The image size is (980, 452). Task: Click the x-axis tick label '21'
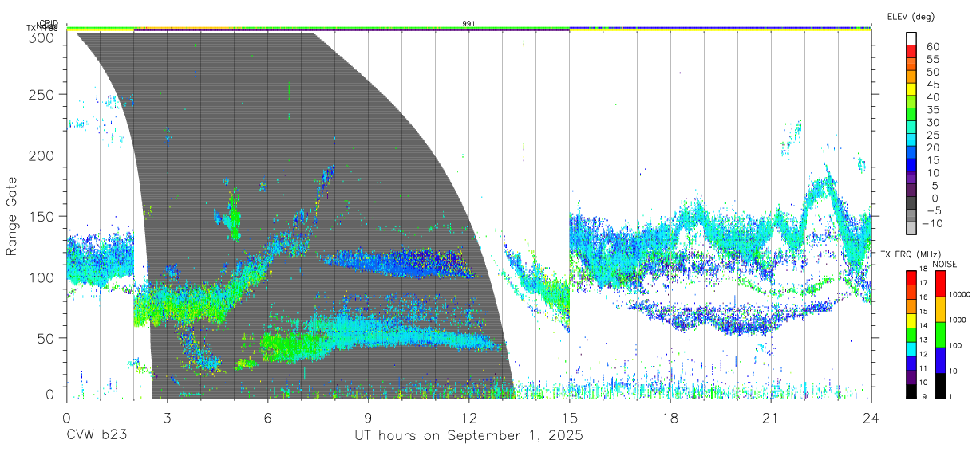click(x=770, y=419)
